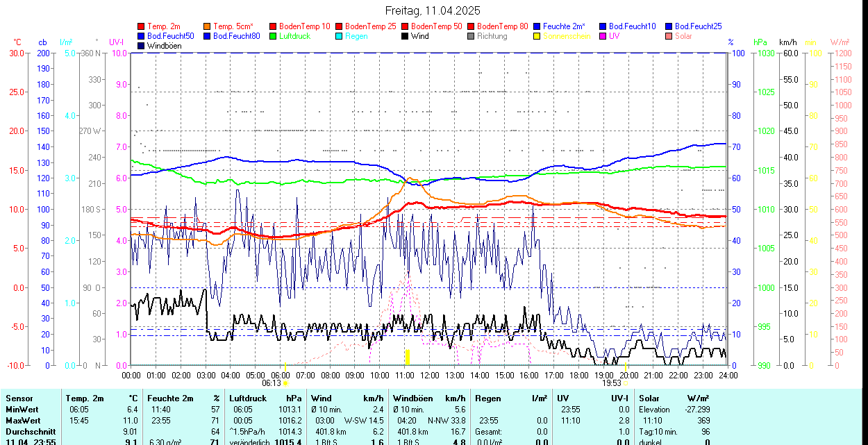Click the yellow Sonnenschein legend square
This screenshot has width=868, height=445.
(537, 36)
